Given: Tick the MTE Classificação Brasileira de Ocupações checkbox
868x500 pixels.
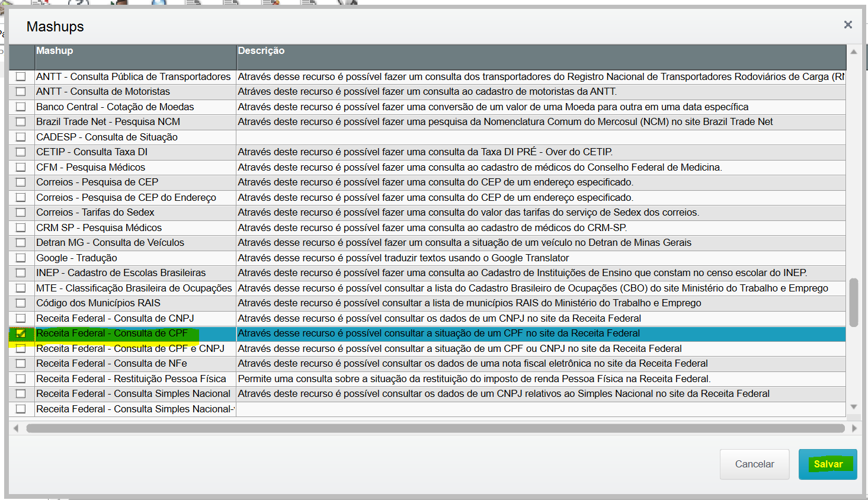Looking at the screenshot, I should pyautogui.click(x=21, y=288).
